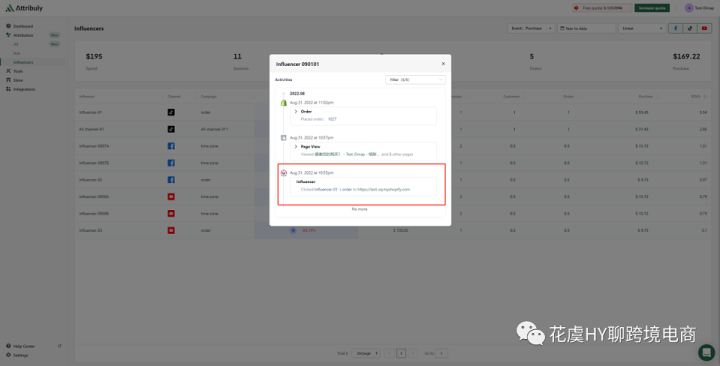
Task: Click the Dashboard sidebar icon
Action: (x=8, y=26)
